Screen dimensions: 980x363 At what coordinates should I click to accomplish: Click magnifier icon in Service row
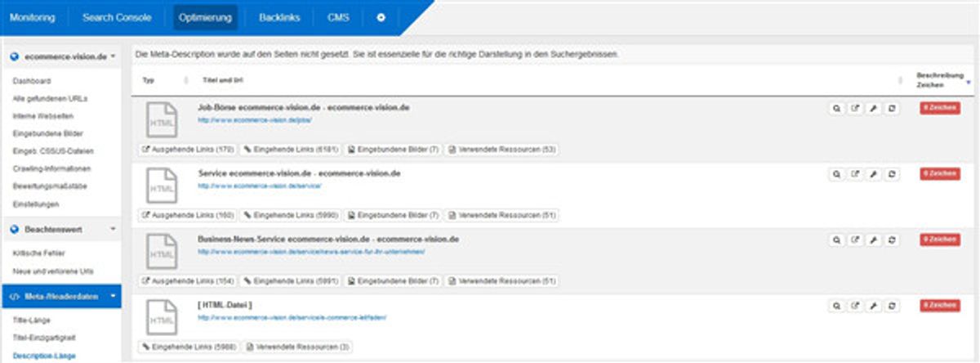(836, 174)
